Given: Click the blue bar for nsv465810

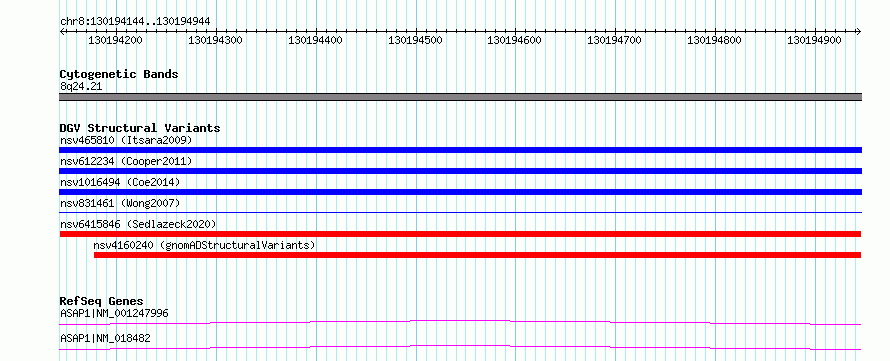Looking at the screenshot, I should tap(460, 150).
